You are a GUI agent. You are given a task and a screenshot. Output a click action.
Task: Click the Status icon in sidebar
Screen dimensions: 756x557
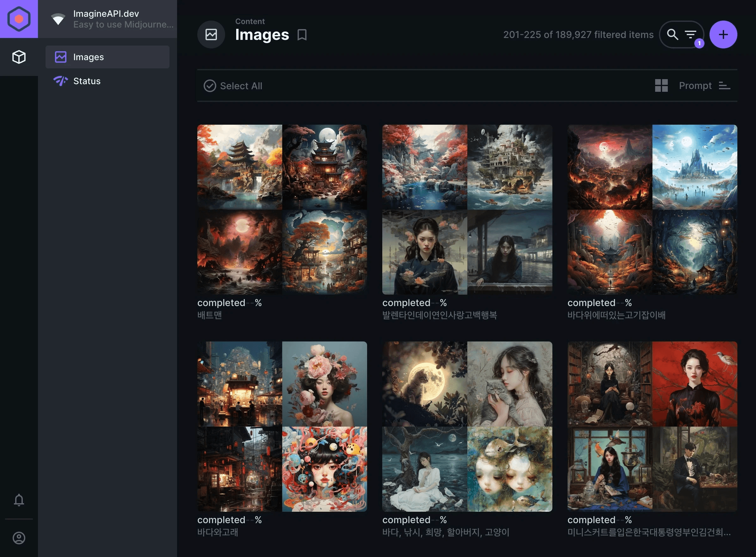click(x=59, y=80)
